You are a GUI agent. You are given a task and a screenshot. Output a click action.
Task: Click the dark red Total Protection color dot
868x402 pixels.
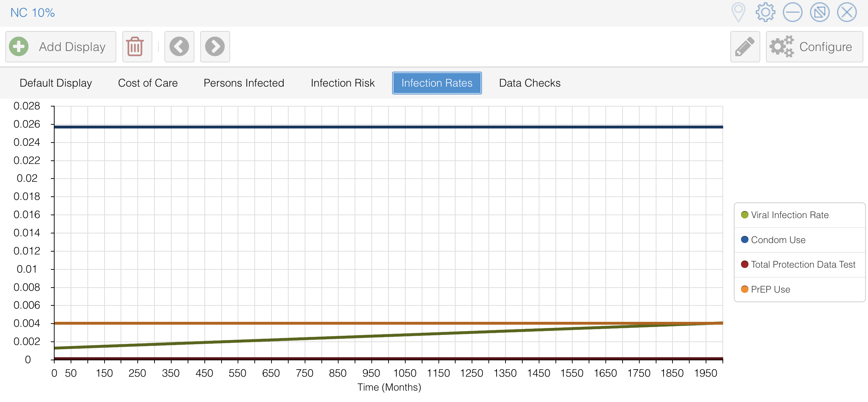(744, 264)
